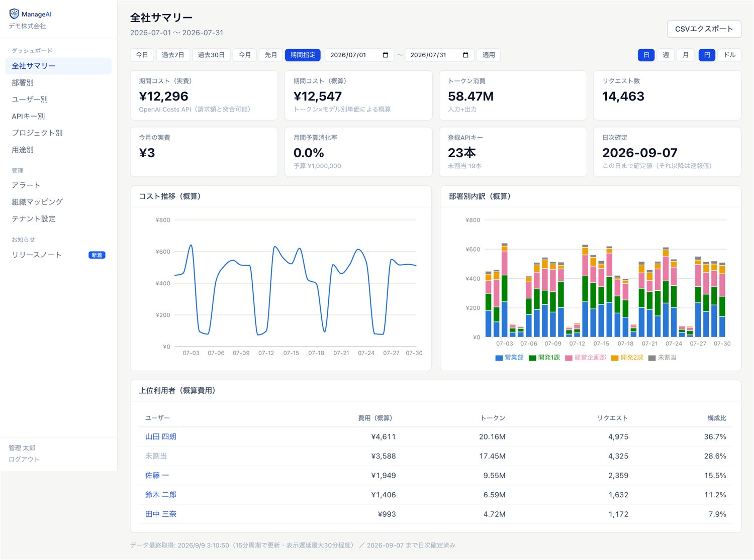Screen dimensions: 754x560
Task: Toggle 営業部 blue legend swatch
Action: (x=499, y=358)
